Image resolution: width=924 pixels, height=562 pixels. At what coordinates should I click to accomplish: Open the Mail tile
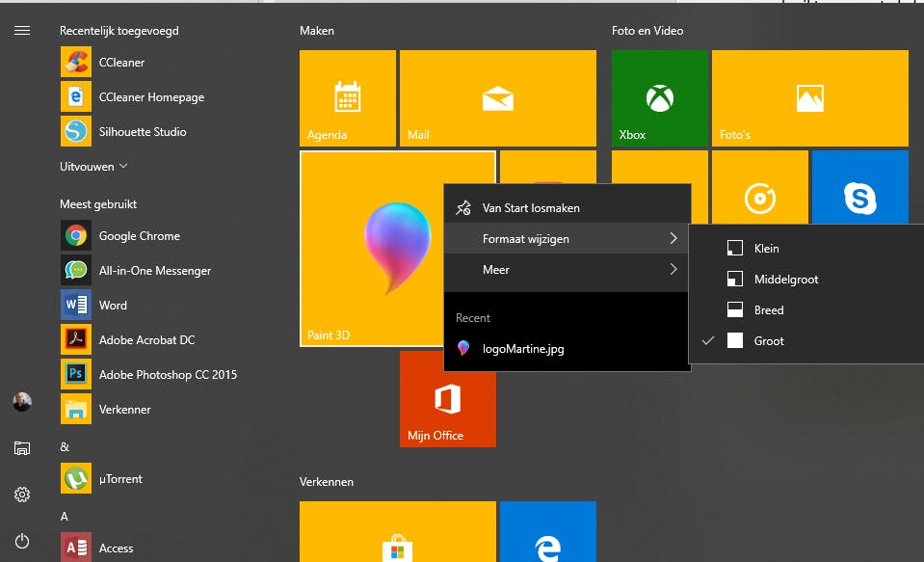[497, 98]
